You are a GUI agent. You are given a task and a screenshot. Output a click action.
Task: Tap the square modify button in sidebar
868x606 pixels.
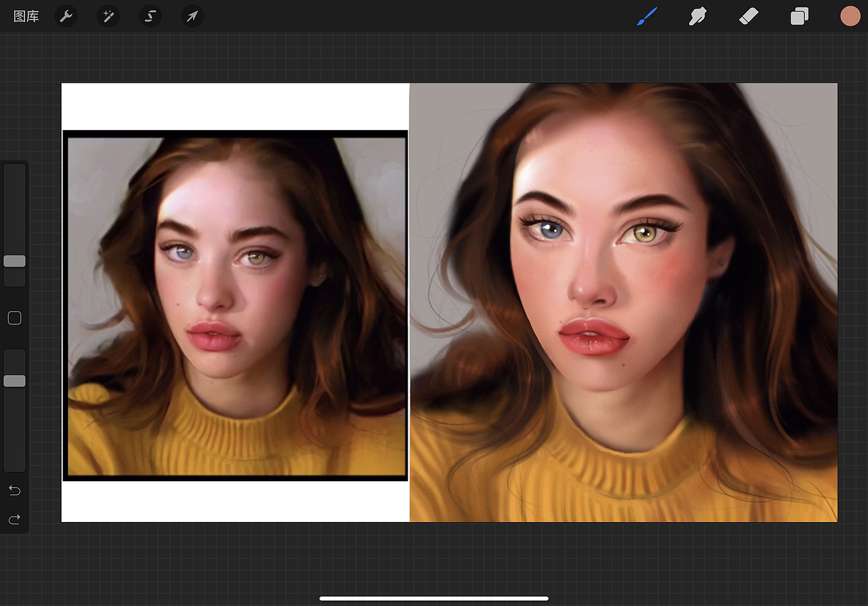point(14,318)
